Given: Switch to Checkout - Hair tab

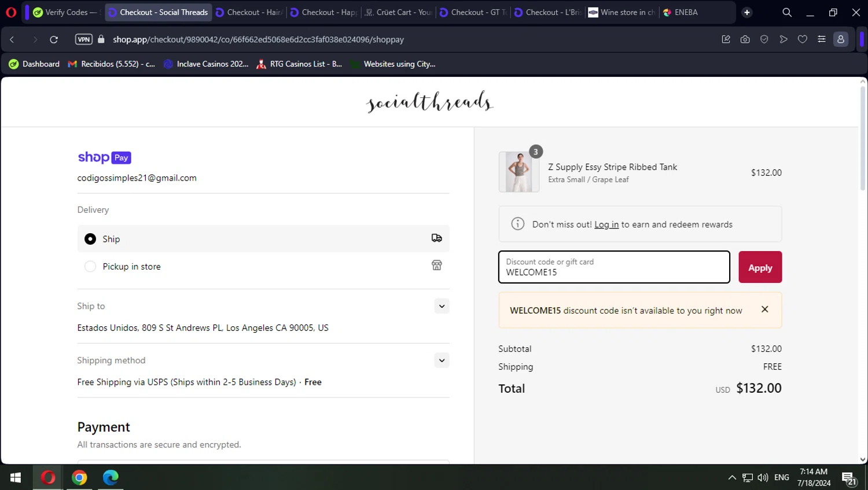Looking at the screenshot, I should click(x=249, y=12).
